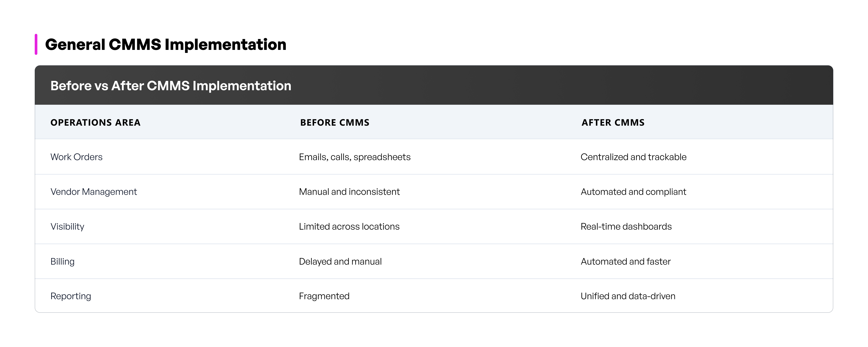Click the Centralized and trackable cell

(x=633, y=157)
